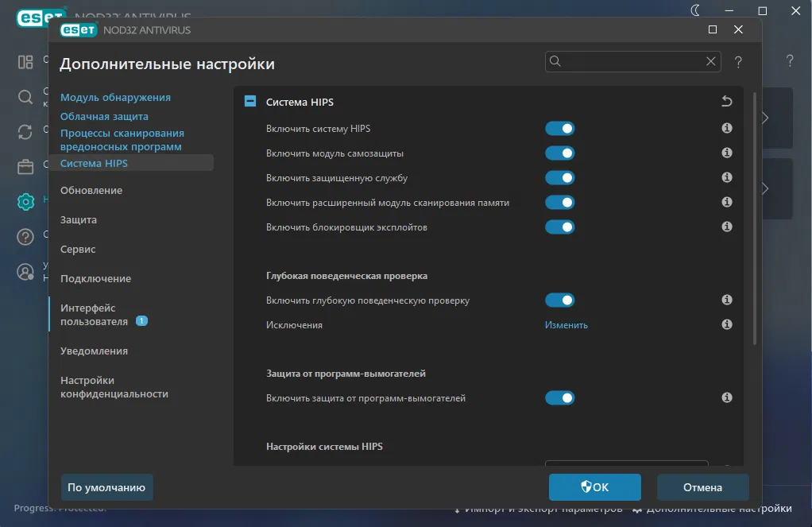This screenshot has width=812, height=527.
Task: Toggle глубокую поведенческую проверку switch
Action: pos(560,300)
